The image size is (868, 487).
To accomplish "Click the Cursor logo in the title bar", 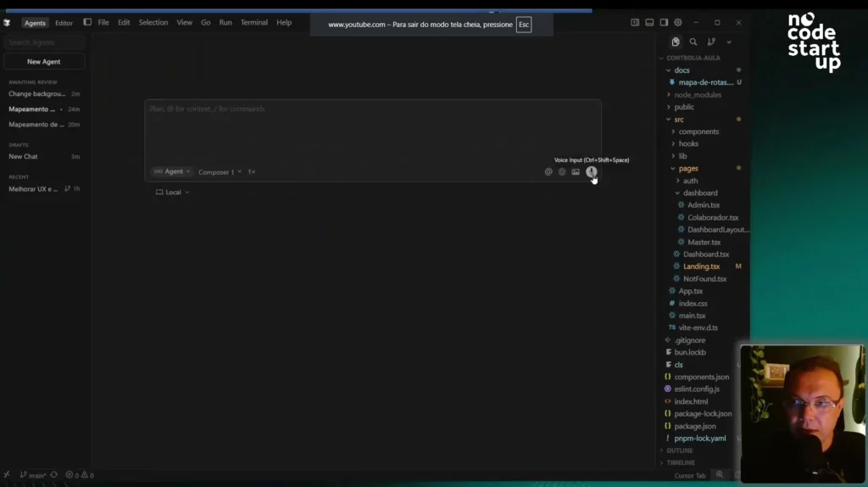I will coord(7,23).
